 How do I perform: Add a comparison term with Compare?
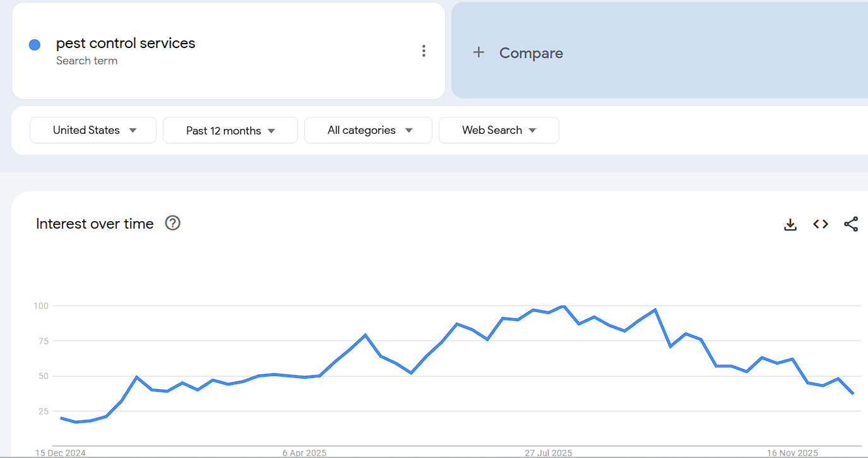(531, 53)
